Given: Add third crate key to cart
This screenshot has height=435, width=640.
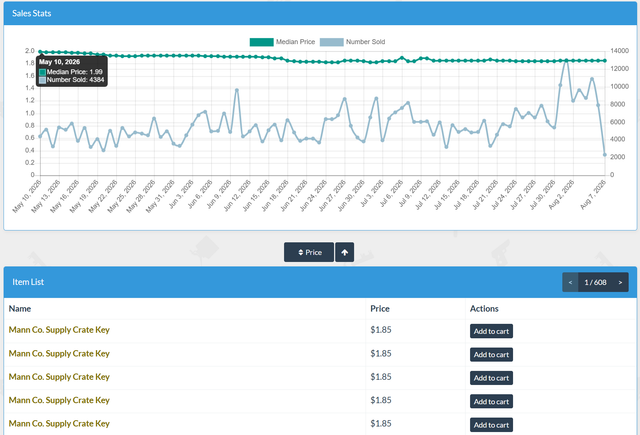Looking at the screenshot, I should pyautogui.click(x=491, y=378).
